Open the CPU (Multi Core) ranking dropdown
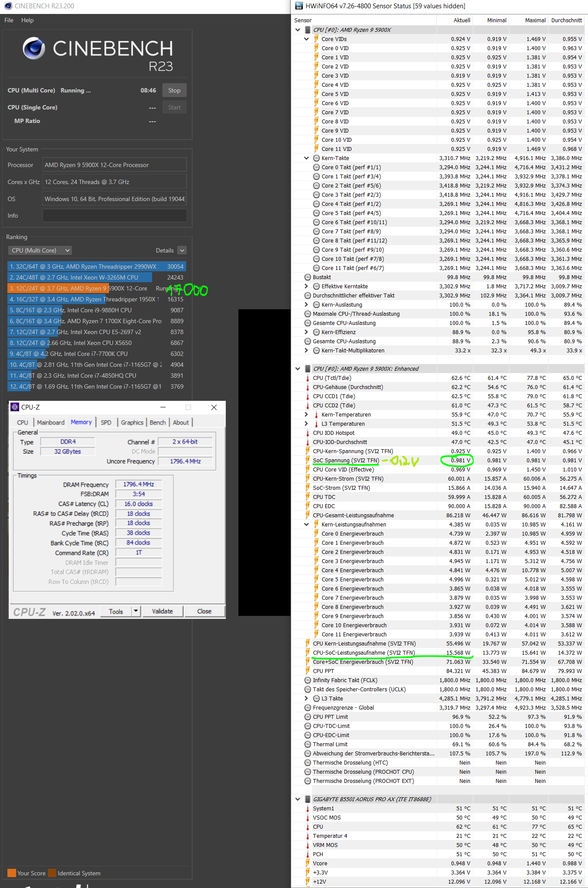The height and width of the screenshot is (888, 588). pyautogui.click(x=40, y=250)
